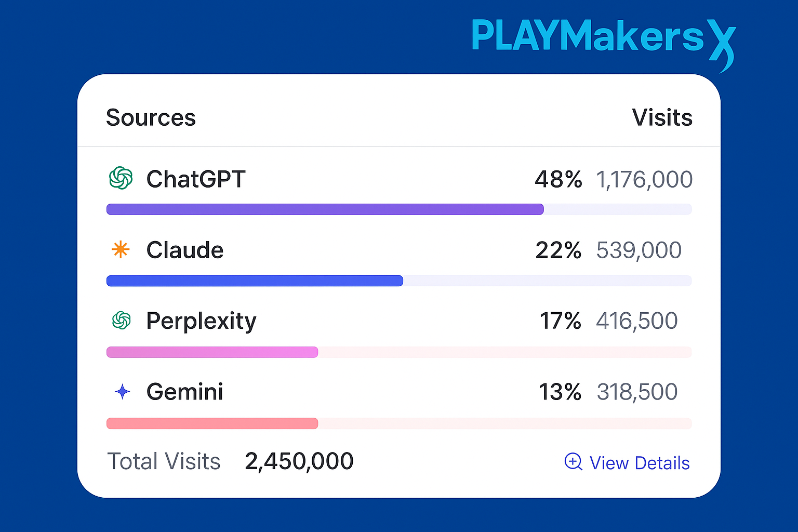The height and width of the screenshot is (532, 798).
Task: Click the pink Perplexity progress bar
Action: (x=212, y=352)
